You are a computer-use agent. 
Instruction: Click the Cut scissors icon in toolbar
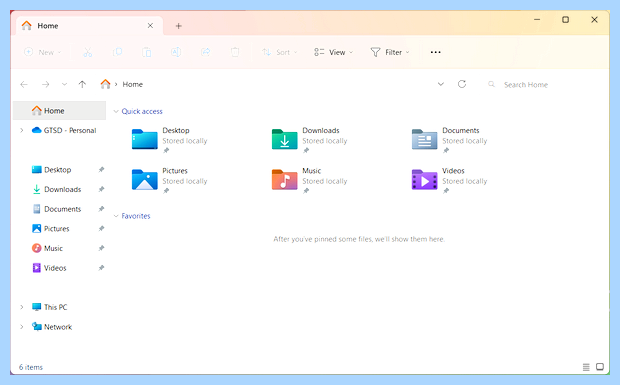click(x=87, y=52)
